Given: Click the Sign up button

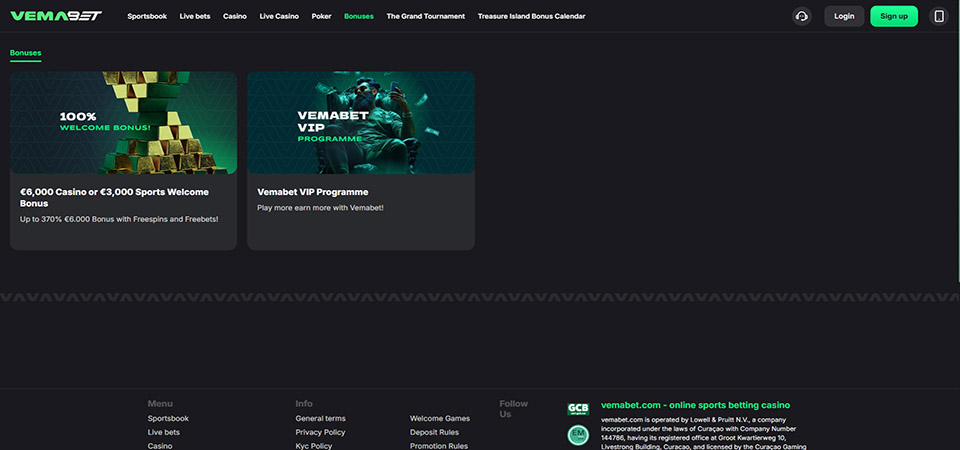Looking at the screenshot, I should (894, 17).
